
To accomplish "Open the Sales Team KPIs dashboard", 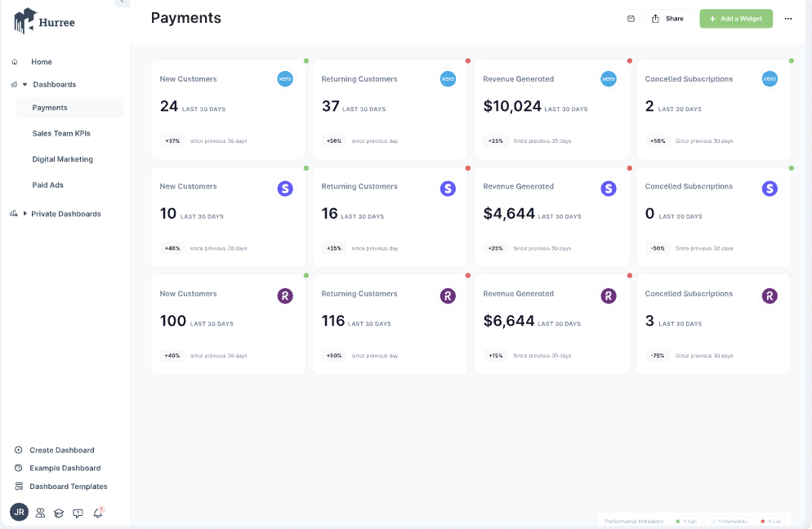I will point(61,133).
